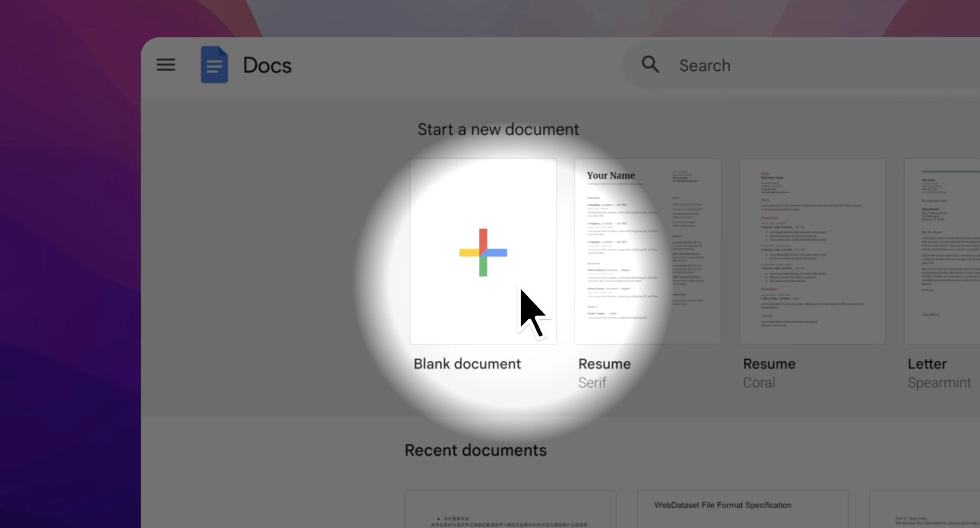Click the Blank document label text

coord(467,364)
